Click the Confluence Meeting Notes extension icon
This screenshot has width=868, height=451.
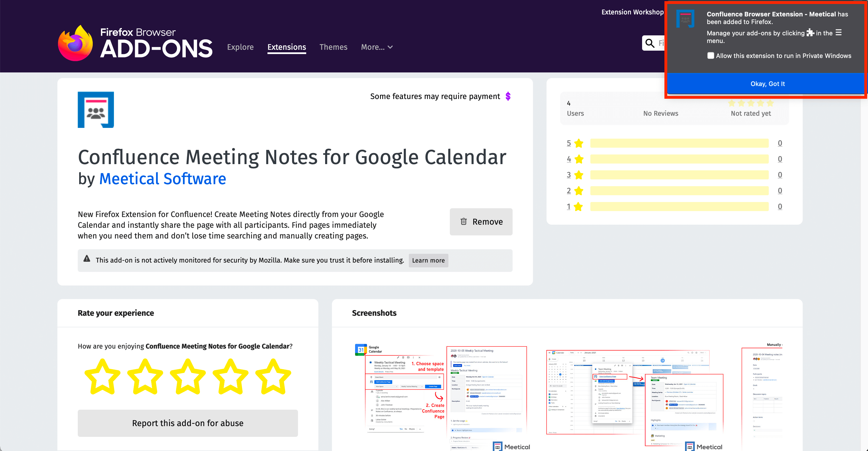(96, 109)
